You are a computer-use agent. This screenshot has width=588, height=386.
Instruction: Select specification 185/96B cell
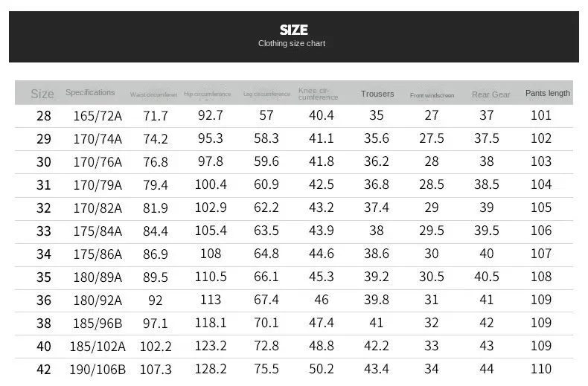(98, 323)
